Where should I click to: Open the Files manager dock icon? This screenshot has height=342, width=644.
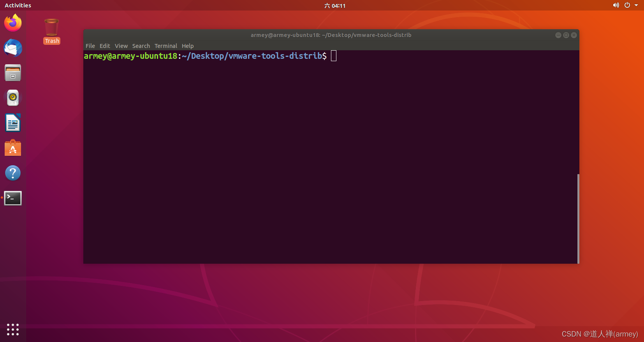pyautogui.click(x=13, y=73)
